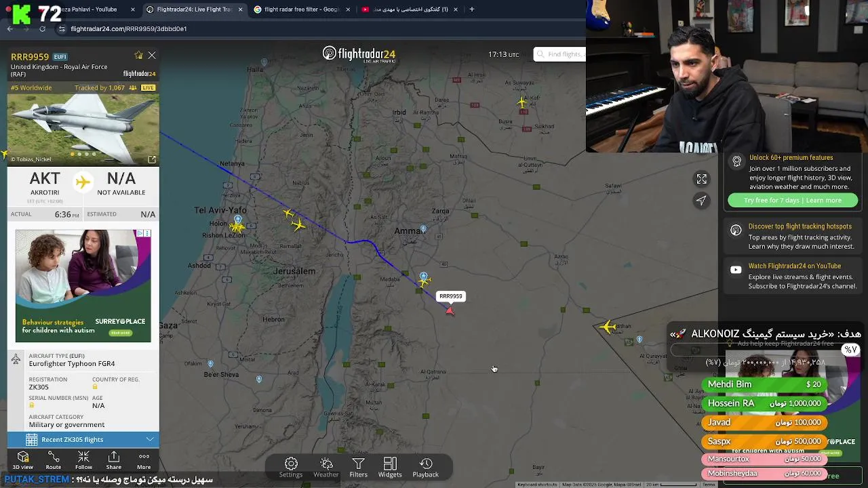Screen dimensions: 868x488
Task: Click the Find flights search box
Action: 560,54
